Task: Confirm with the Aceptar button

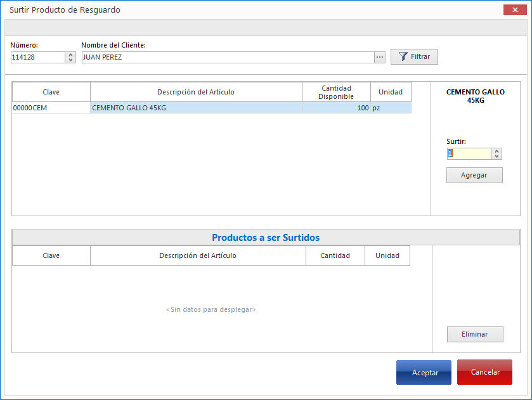Action: tap(424, 373)
